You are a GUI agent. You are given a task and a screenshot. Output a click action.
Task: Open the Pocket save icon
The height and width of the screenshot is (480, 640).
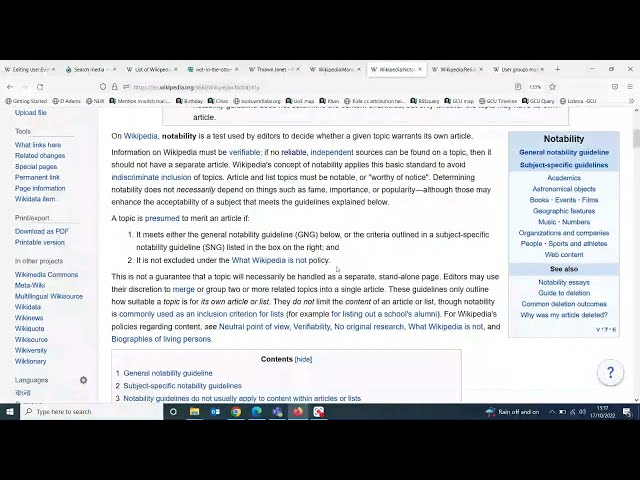click(x=615, y=87)
